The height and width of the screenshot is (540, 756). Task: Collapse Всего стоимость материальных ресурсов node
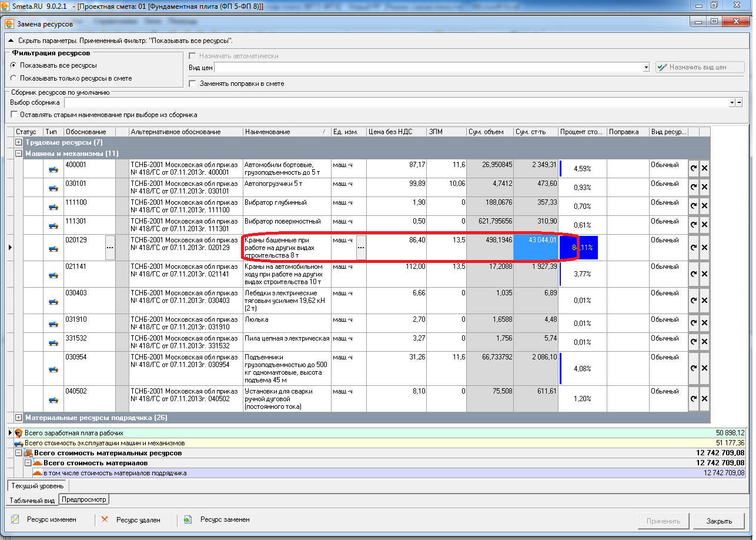(x=19, y=454)
